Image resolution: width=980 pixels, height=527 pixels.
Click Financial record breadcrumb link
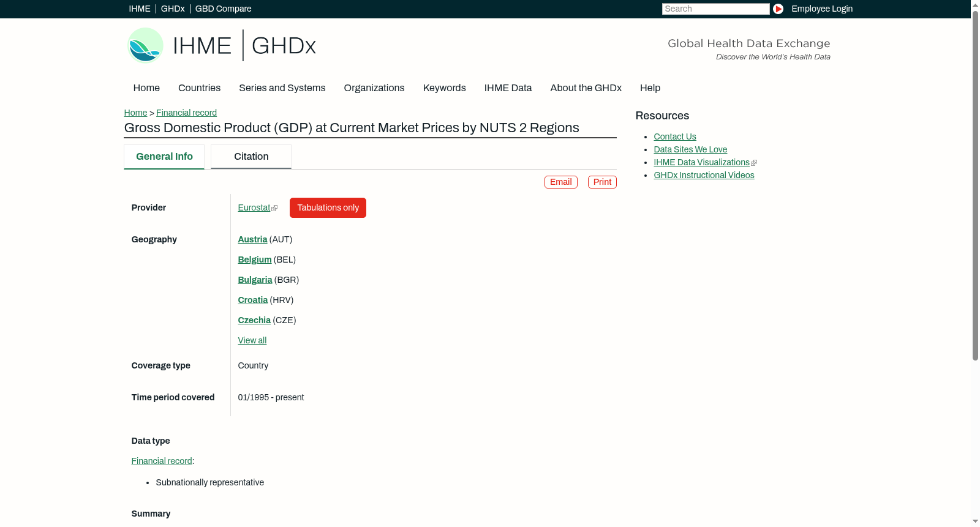(x=186, y=113)
